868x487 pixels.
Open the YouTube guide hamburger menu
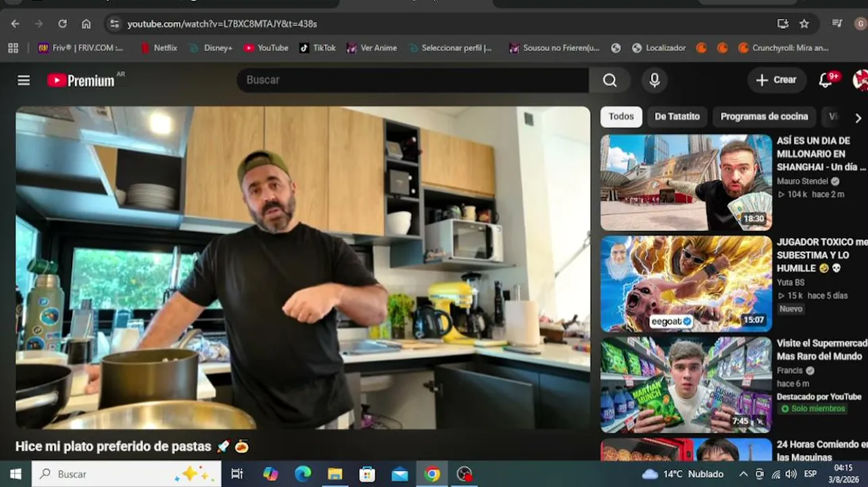24,80
